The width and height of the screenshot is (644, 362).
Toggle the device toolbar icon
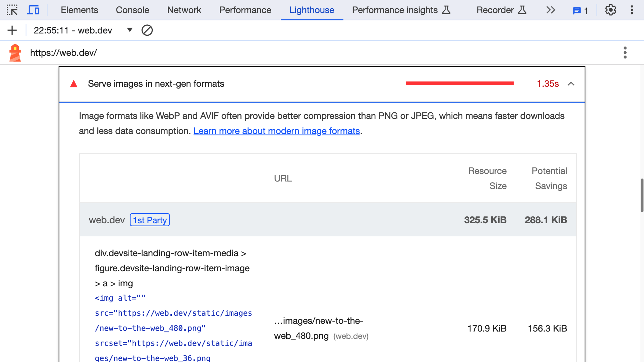coord(33,10)
